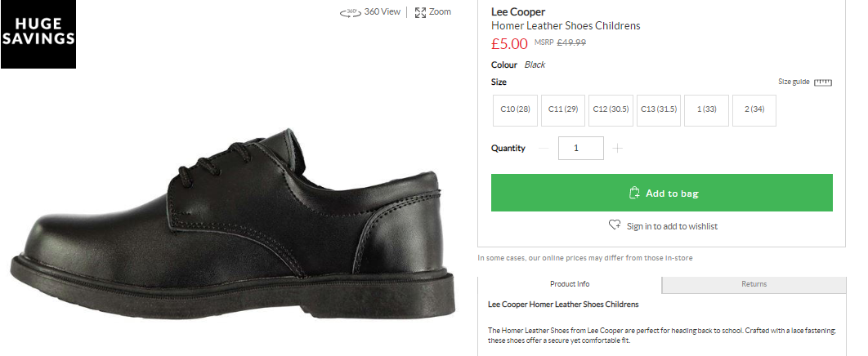Screen dimensions: 868x356
Task: Open the 360 View rotation icon
Action: click(x=351, y=12)
